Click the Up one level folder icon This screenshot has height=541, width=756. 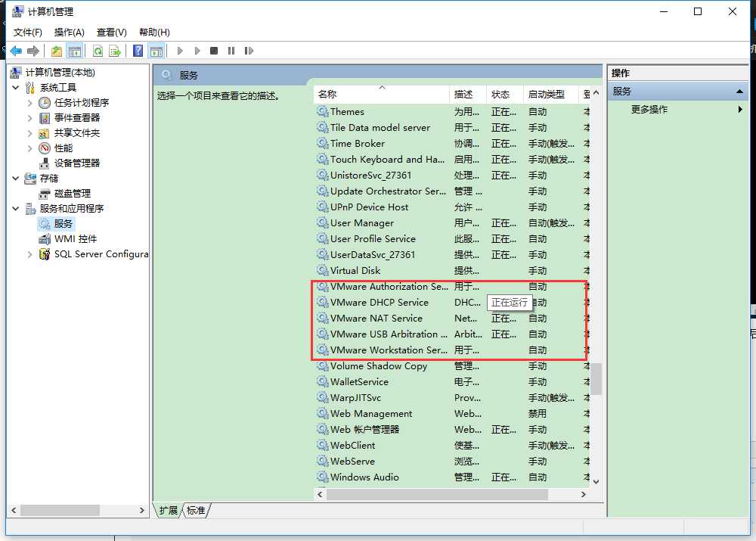pyautogui.click(x=57, y=51)
